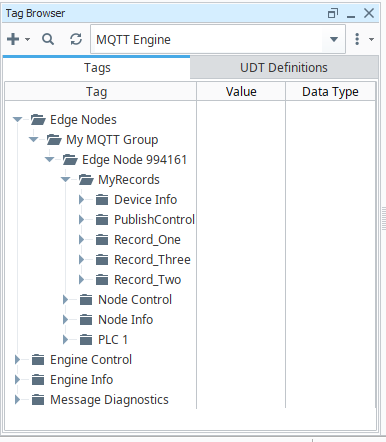This screenshot has height=442, width=386.
Task: Close the Tag Browser panel
Action: pyautogui.click(x=369, y=13)
